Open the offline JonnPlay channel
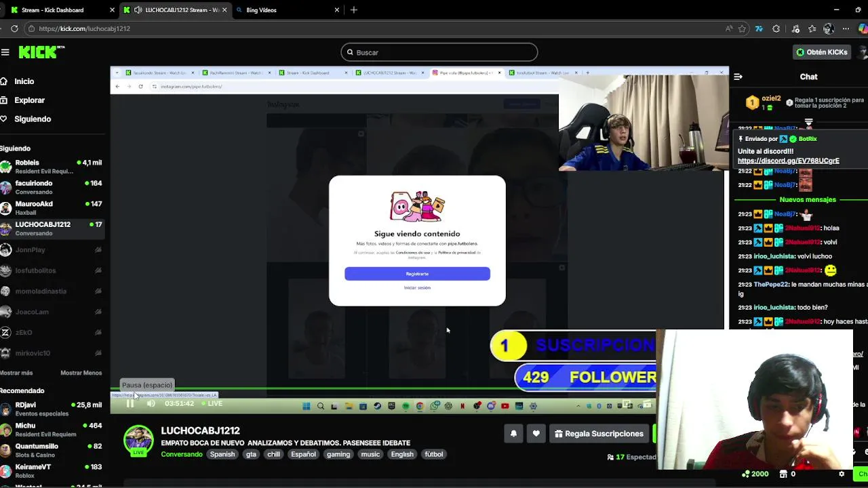This screenshot has height=488, width=868. coord(52,250)
